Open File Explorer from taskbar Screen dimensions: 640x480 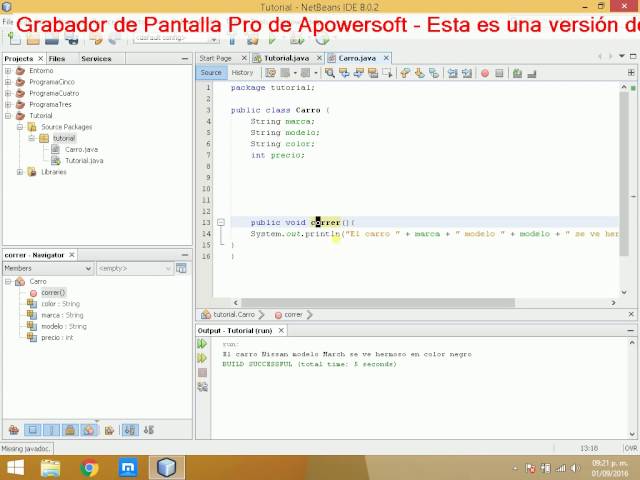51,468
